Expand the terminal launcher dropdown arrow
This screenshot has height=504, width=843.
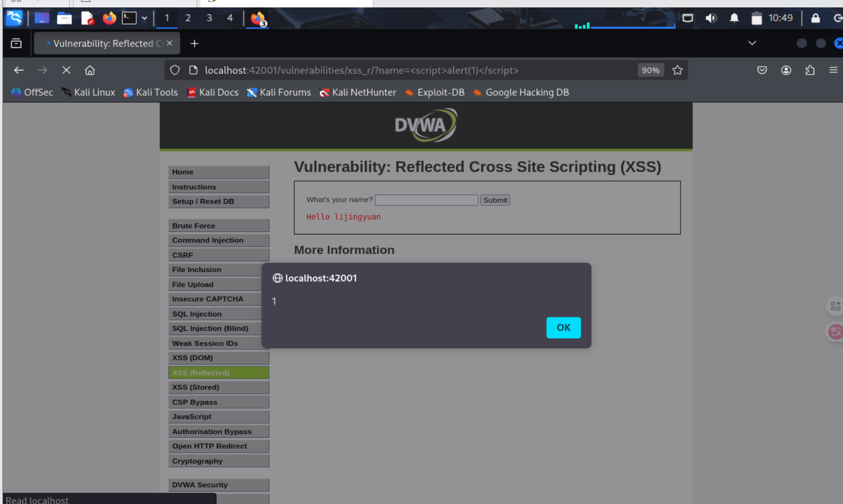144,18
